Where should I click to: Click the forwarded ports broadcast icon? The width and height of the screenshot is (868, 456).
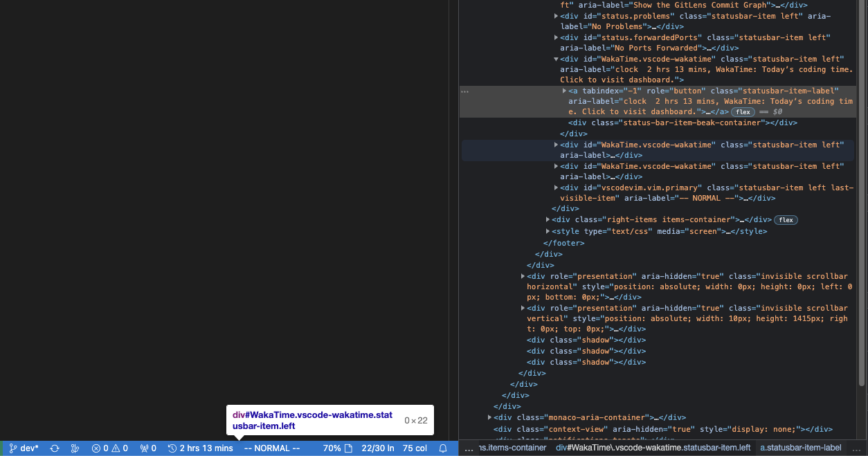coord(147,448)
